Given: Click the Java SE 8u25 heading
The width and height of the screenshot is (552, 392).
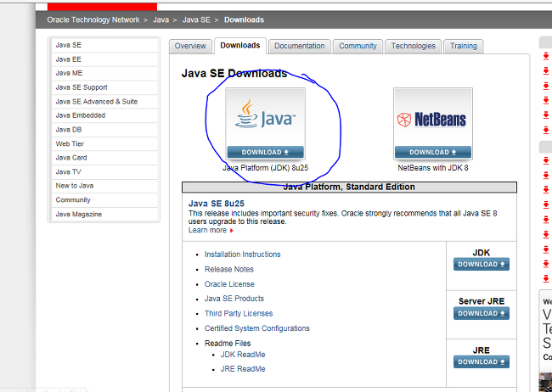Looking at the screenshot, I should pyautogui.click(x=217, y=204).
